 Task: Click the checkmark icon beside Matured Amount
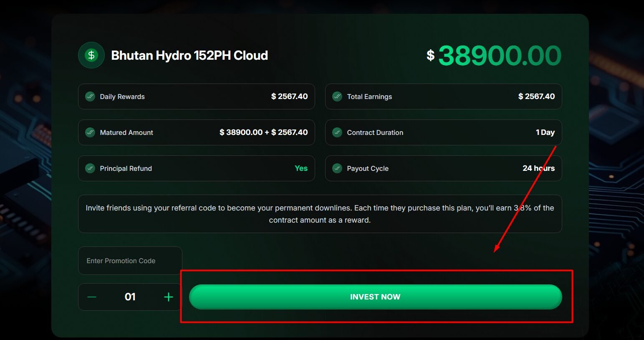pos(90,132)
